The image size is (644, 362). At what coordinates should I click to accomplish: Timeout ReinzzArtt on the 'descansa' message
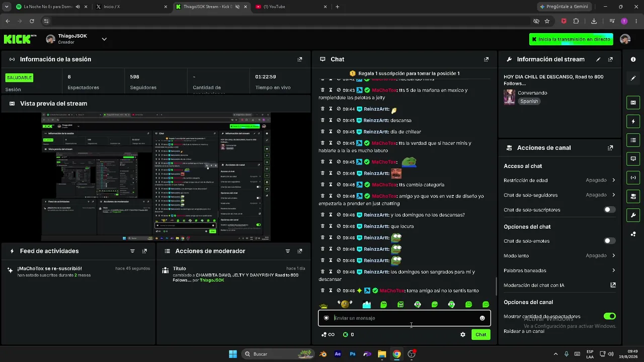(x=331, y=120)
